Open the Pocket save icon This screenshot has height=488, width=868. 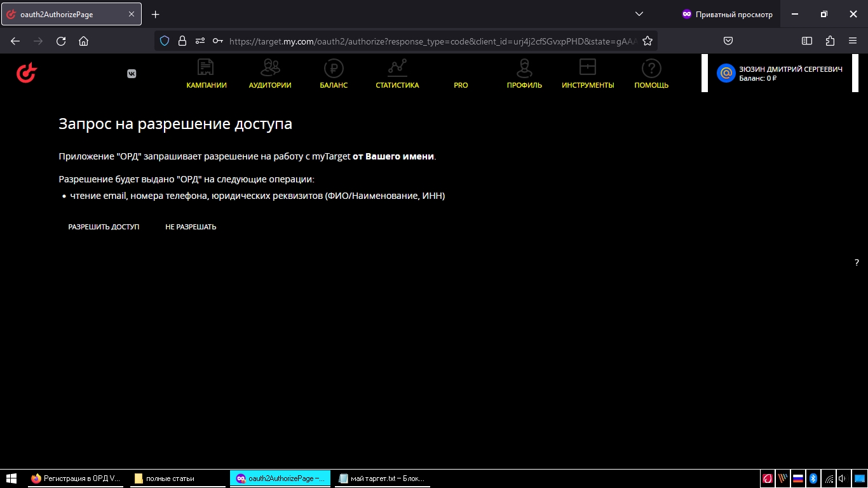[729, 41]
